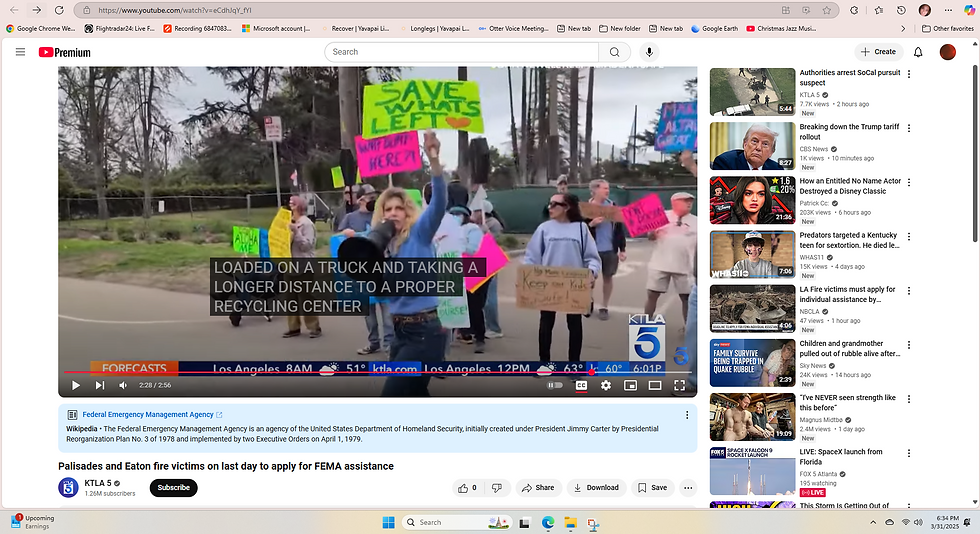The width and height of the screenshot is (980, 534).
Task: Open Microsoft Edge in taskbar
Action: tap(548, 523)
